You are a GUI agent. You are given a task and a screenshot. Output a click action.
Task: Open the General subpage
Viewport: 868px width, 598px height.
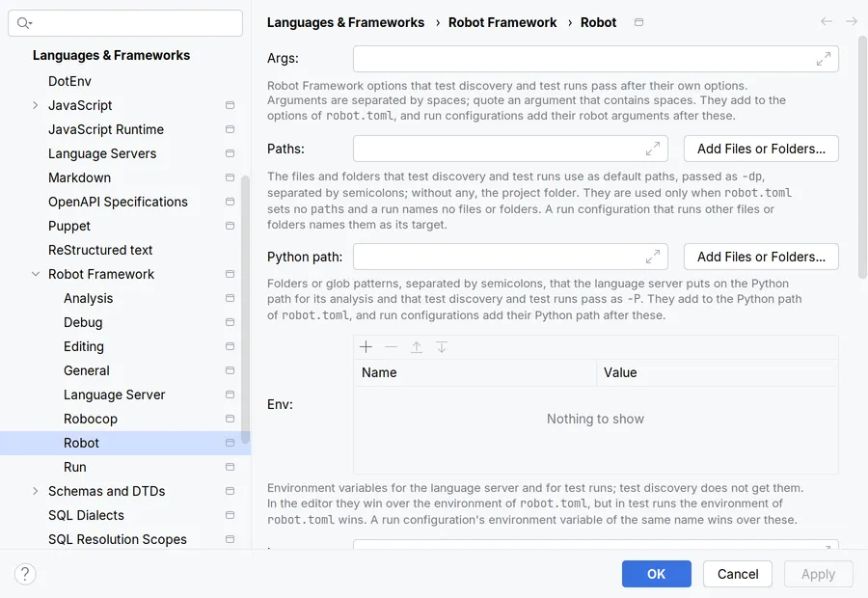click(87, 370)
